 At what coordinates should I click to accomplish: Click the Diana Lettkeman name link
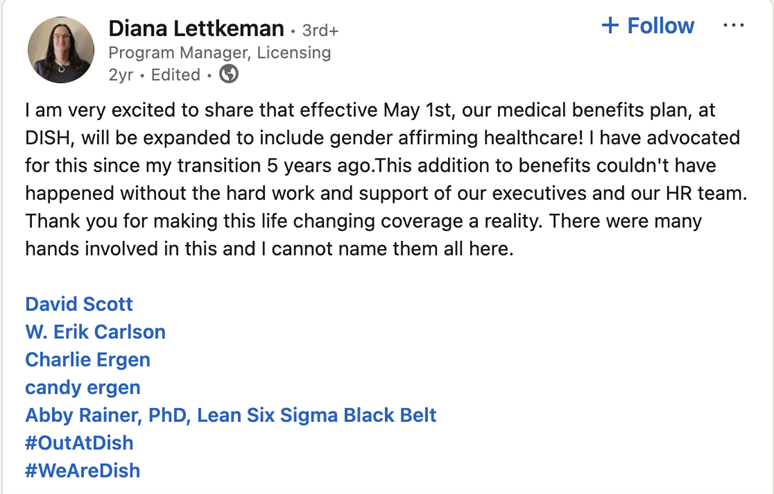click(x=195, y=28)
